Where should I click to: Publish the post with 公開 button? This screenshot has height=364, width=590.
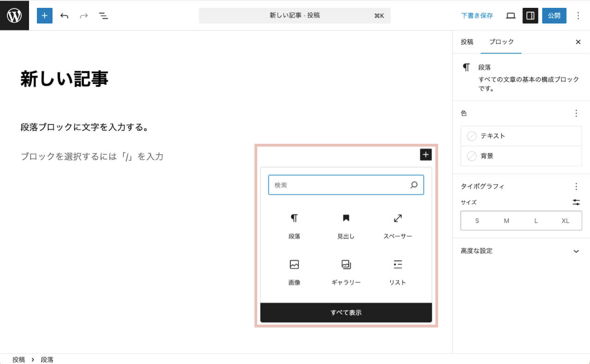[x=554, y=15]
